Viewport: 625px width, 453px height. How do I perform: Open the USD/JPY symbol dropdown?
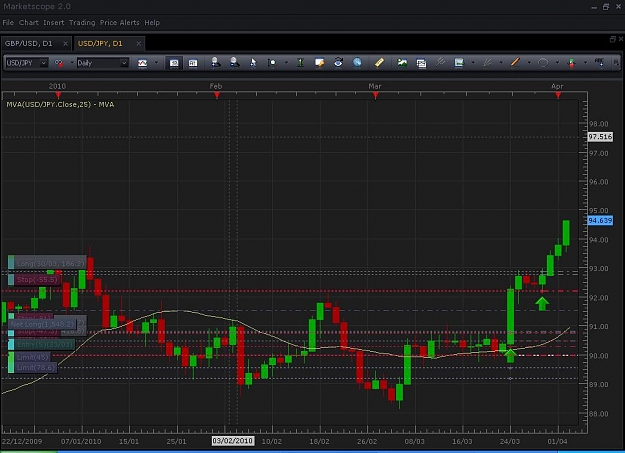pyautogui.click(x=43, y=63)
